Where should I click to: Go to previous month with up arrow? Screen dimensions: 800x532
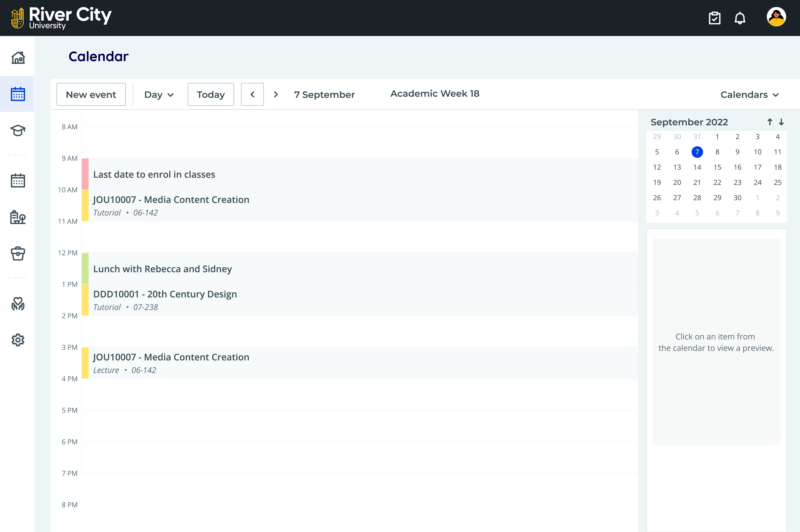click(770, 122)
